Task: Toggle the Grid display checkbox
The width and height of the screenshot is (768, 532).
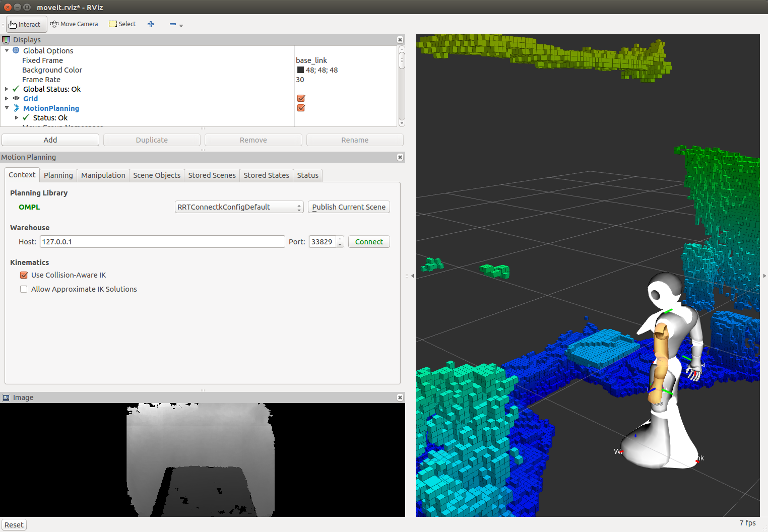Action: (301, 98)
